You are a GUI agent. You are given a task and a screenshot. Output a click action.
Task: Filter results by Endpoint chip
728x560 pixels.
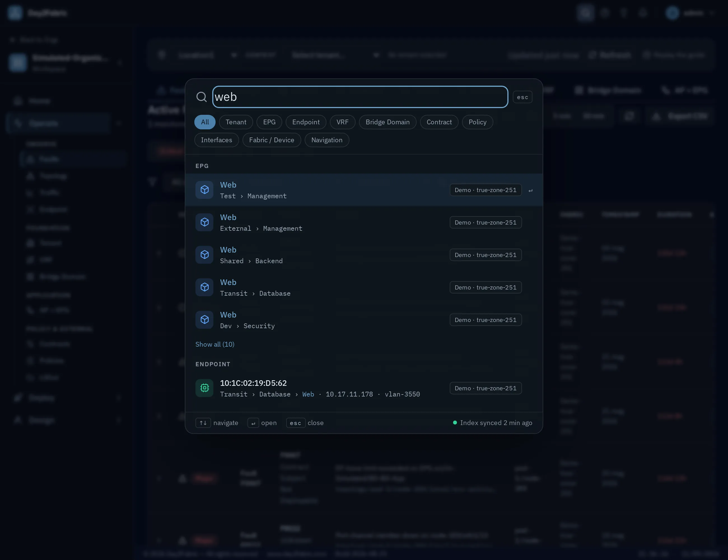click(x=306, y=122)
